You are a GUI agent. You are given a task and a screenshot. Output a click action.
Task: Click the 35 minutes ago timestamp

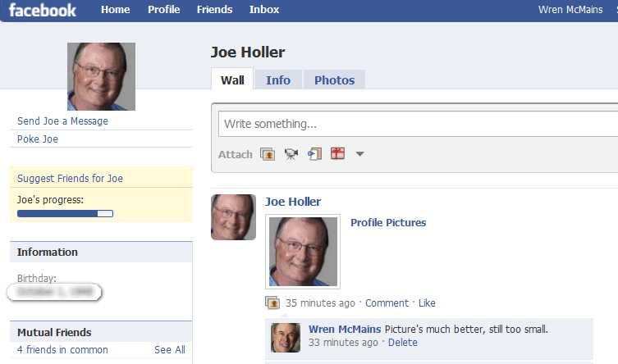[x=320, y=303]
